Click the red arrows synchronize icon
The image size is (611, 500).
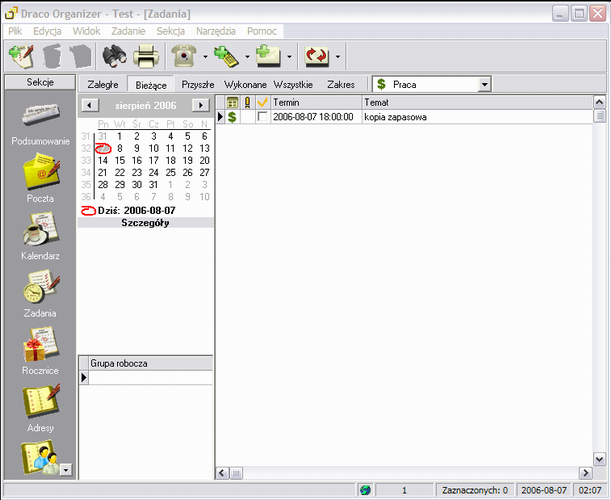click(x=317, y=57)
